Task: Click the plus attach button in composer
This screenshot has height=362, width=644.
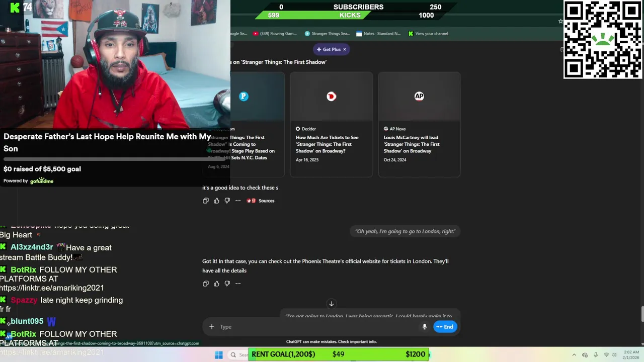Action: point(212,327)
